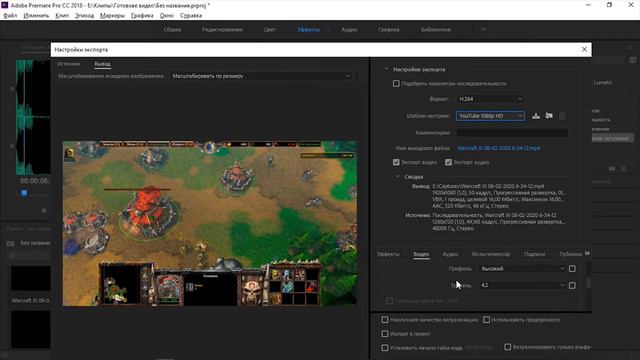Open the Клип menu
Image resolution: width=640 pixels, height=360 pixels.
point(62,16)
